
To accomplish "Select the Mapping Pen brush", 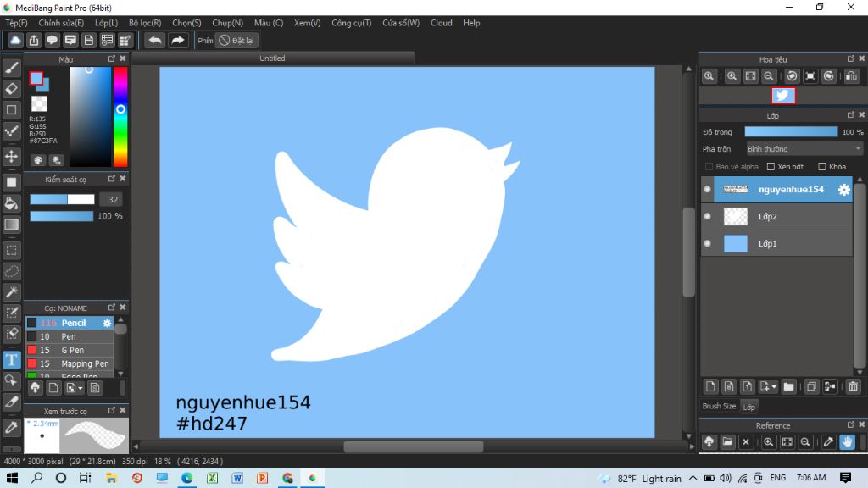I will [70, 363].
